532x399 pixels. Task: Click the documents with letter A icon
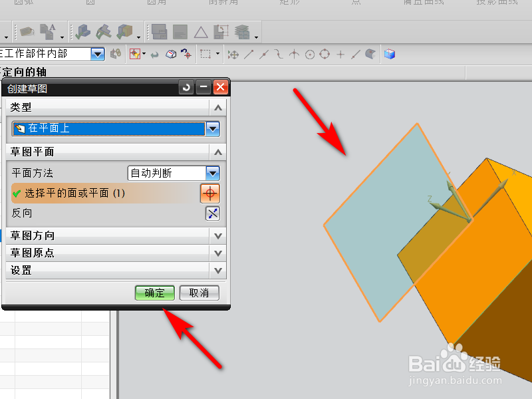point(47,31)
